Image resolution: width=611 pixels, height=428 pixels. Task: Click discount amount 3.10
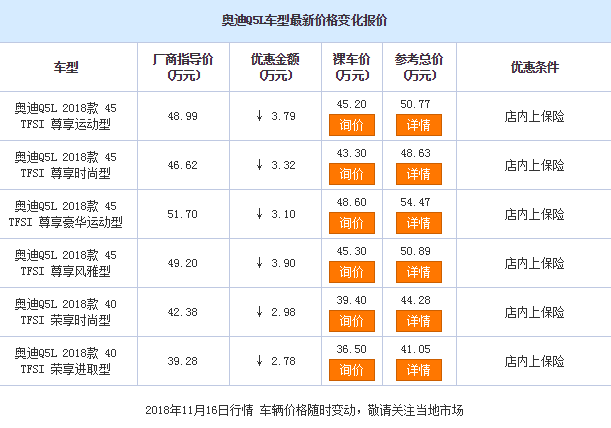pos(275,214)
